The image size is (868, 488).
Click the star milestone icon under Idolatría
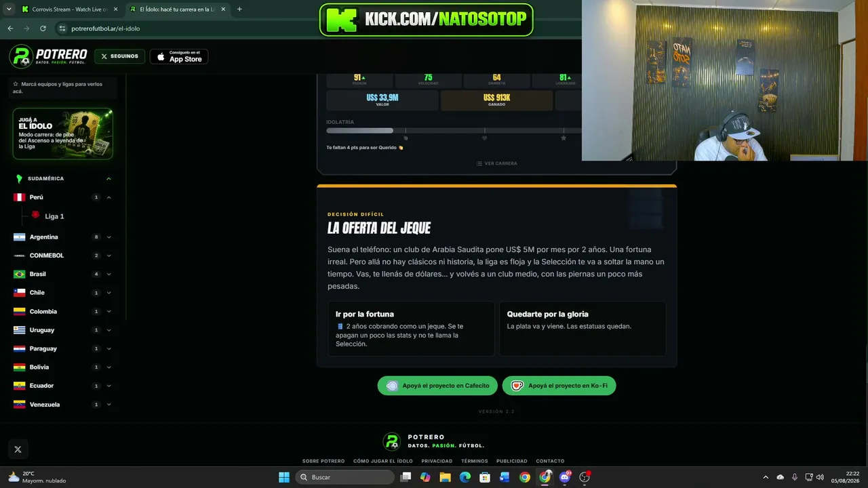tap(564, 138)
